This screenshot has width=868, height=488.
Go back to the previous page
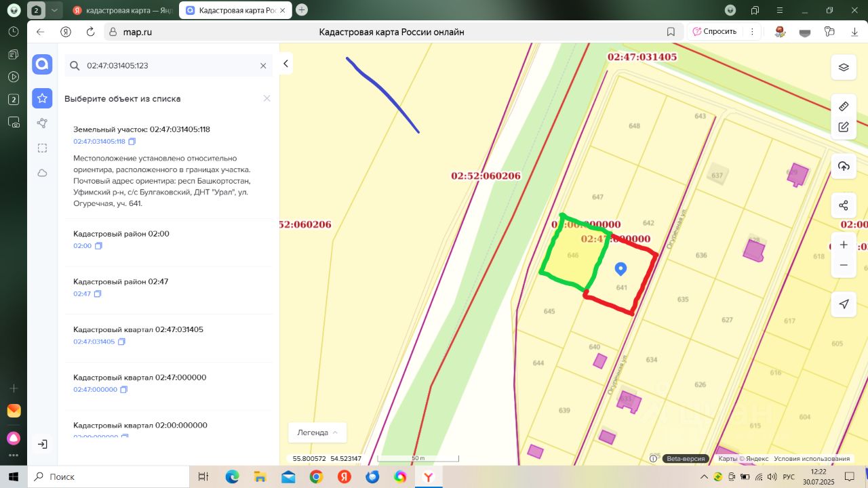pyautogui.click(x=41, y=32)
